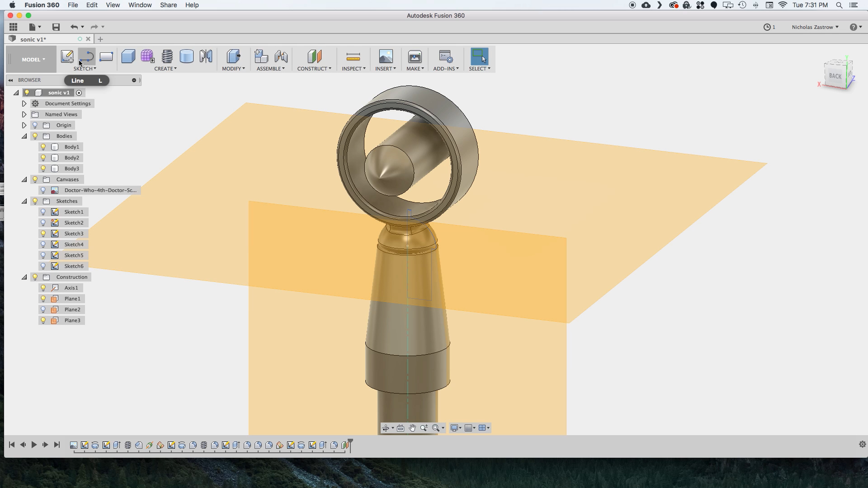
Task: Open the help question mark menu
Action: click(855, 27)
